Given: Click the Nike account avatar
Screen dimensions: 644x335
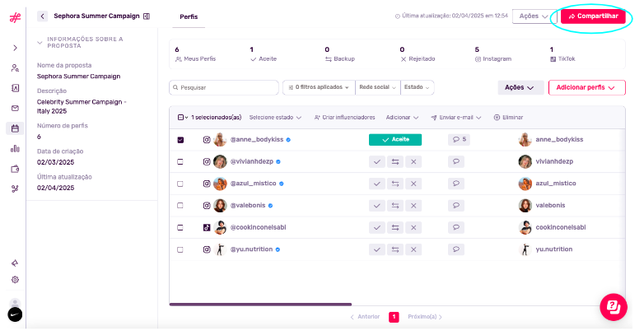Looking at the screenshot, I should 15,315.
